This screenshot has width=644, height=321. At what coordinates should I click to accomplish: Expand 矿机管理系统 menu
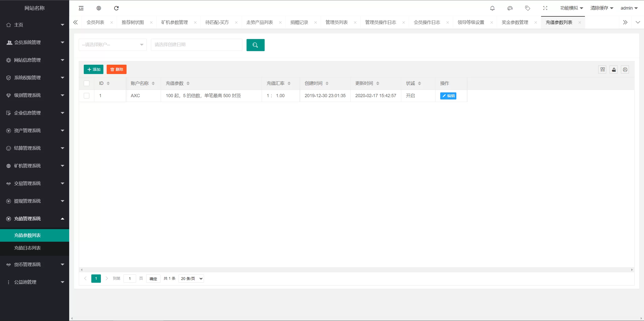[x=35, y=166]
